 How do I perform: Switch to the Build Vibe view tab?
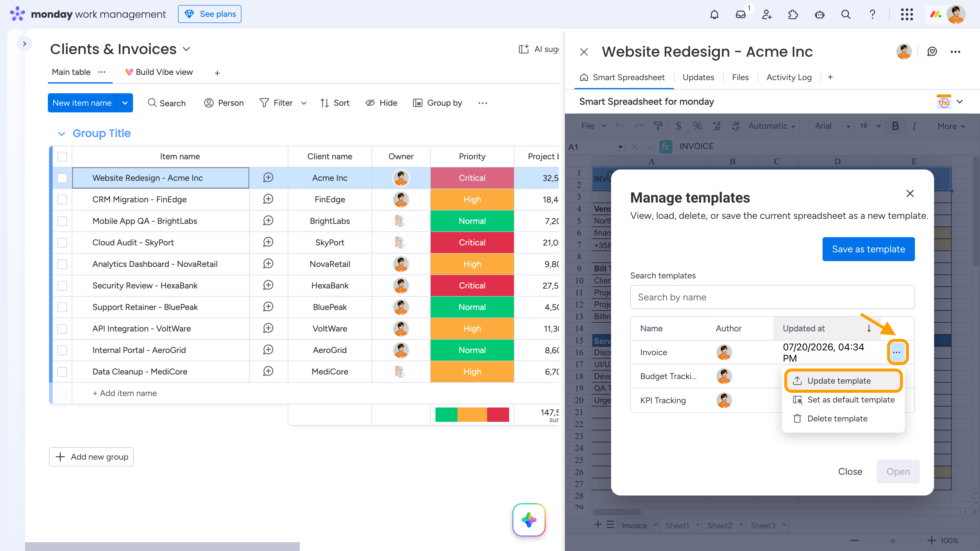159,72
